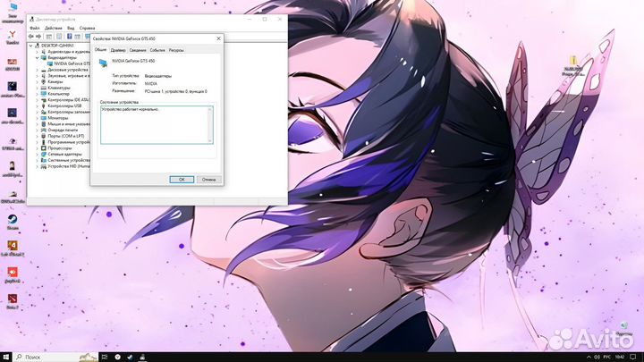
Task: Click OK in the GeForce properties dialog
Action: tap(182, 180)
